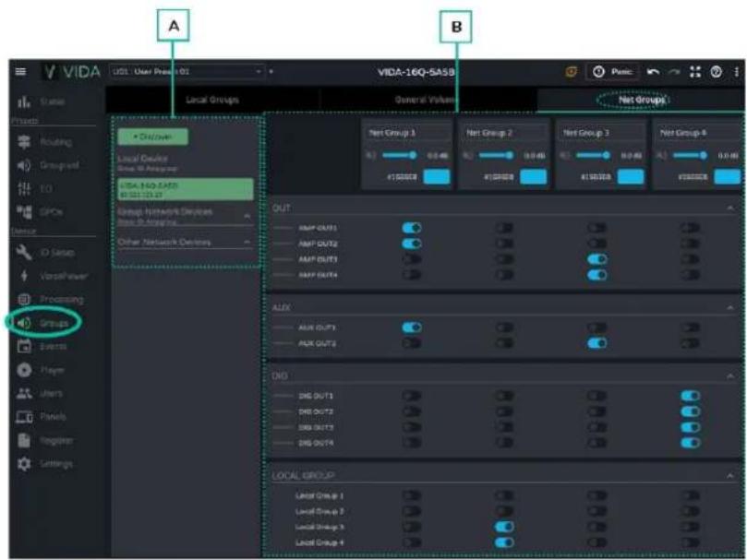Click the green Discover button
Viewport: 747px width, 560px height.
(153, 137)
